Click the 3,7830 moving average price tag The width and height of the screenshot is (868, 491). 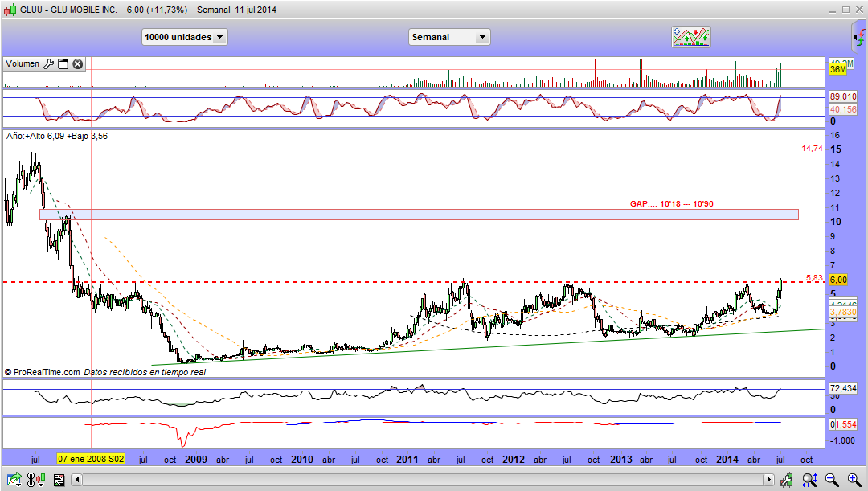pyautogui.click(x=843, y=313)
